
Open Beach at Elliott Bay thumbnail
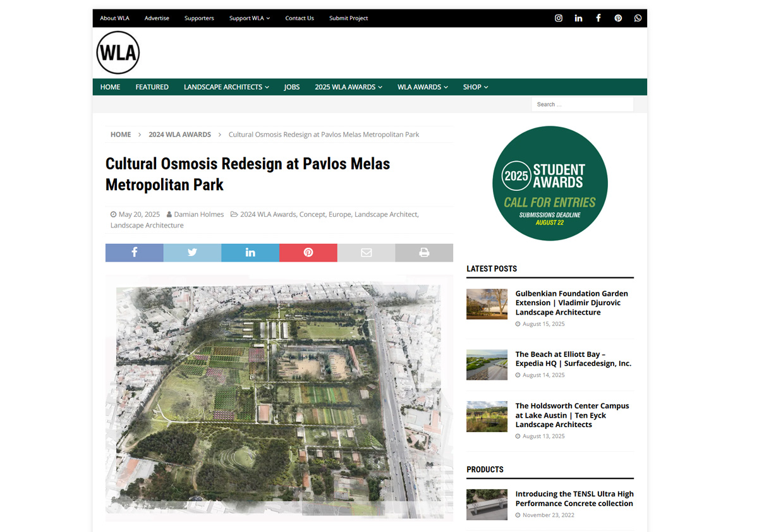pos(487,365)
